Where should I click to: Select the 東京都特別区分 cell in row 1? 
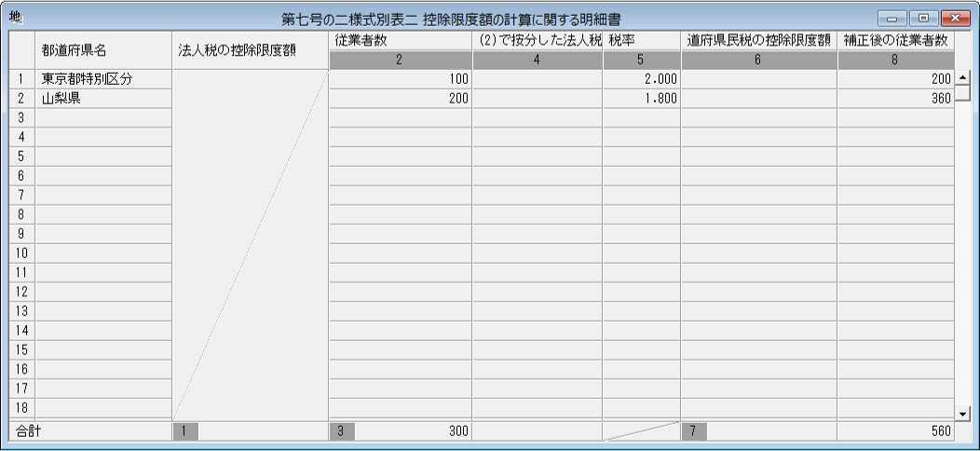point(103,79)
